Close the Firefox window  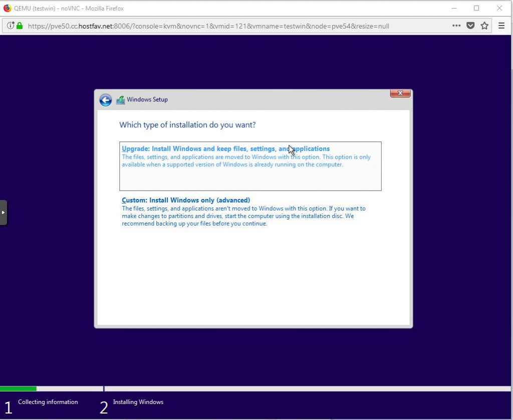tap(499, 8)
